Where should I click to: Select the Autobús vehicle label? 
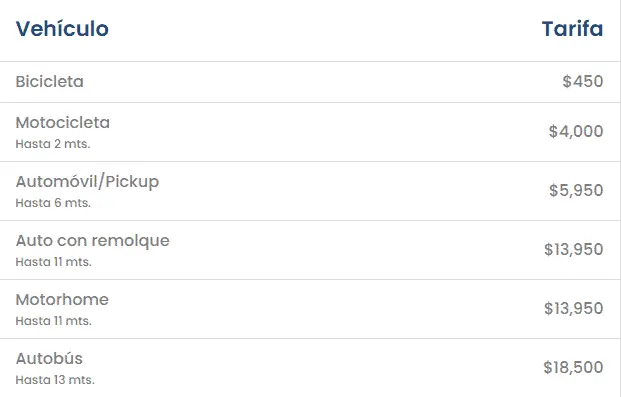point(49,359)
